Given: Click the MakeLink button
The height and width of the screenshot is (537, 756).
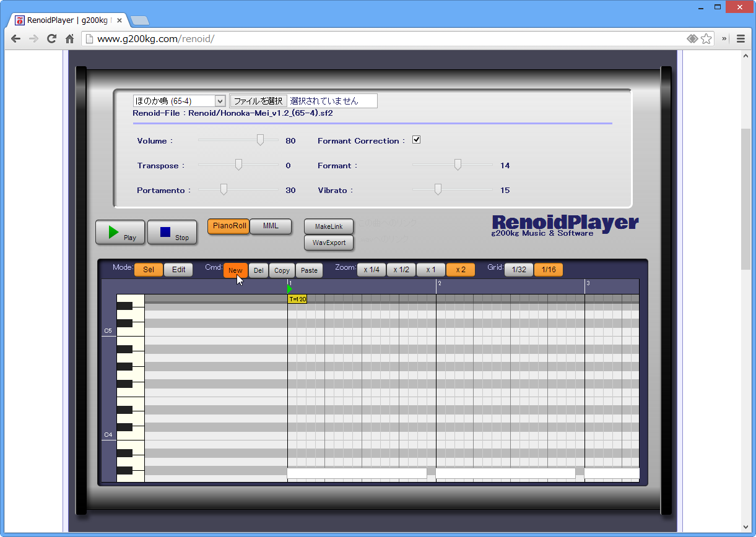Looking at the screenshot, I should (329, 226).
